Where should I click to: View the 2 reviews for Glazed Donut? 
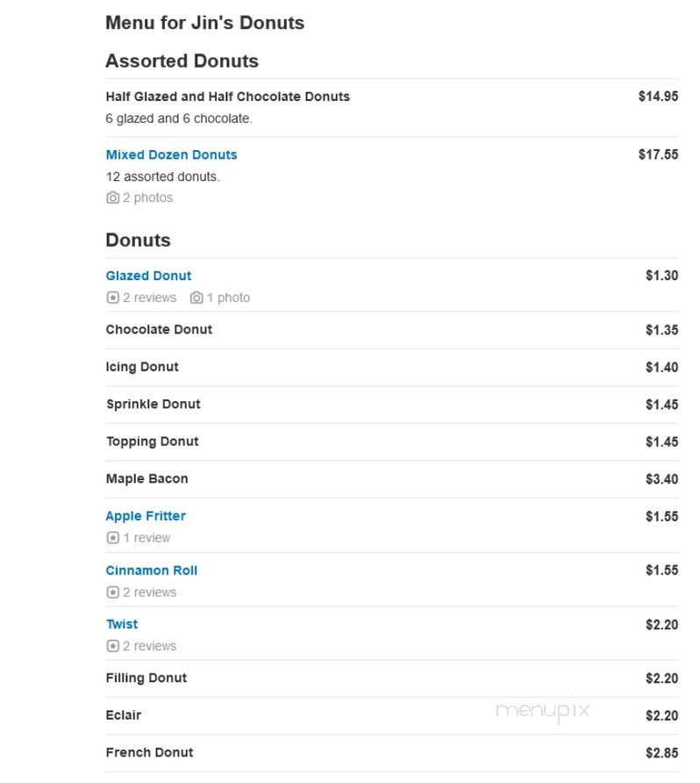[x=150, y=298]
